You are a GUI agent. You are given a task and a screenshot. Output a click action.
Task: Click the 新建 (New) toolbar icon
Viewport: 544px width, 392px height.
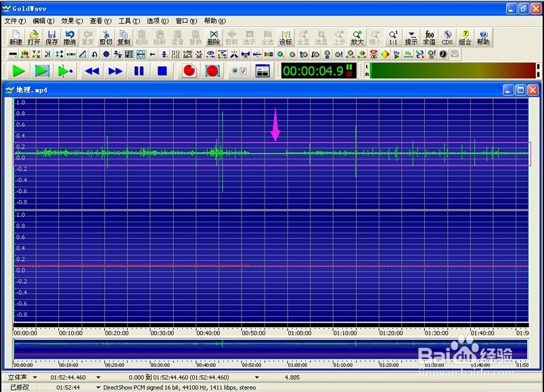click(16, 37)
